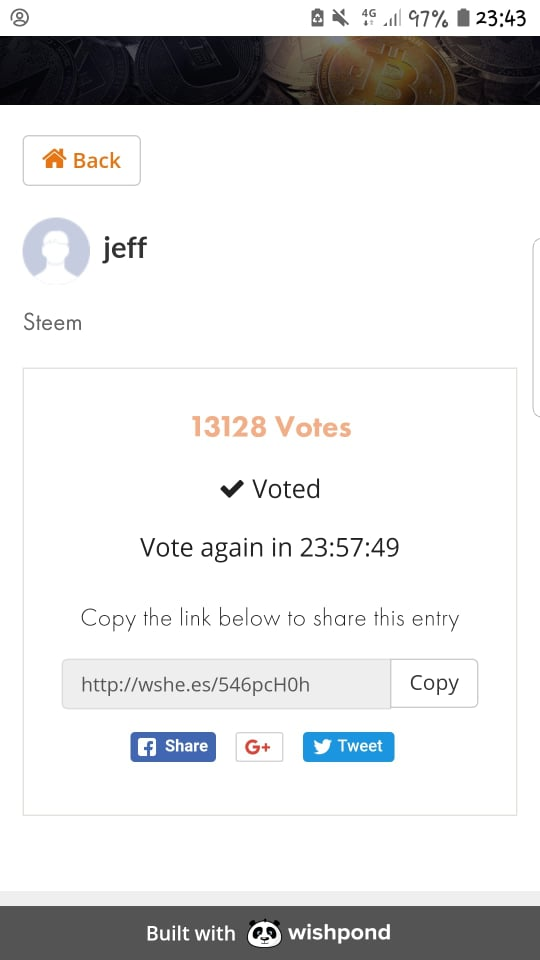Click the orange home icon
Viewport: 540px width, 960px height.
[54, 159]
